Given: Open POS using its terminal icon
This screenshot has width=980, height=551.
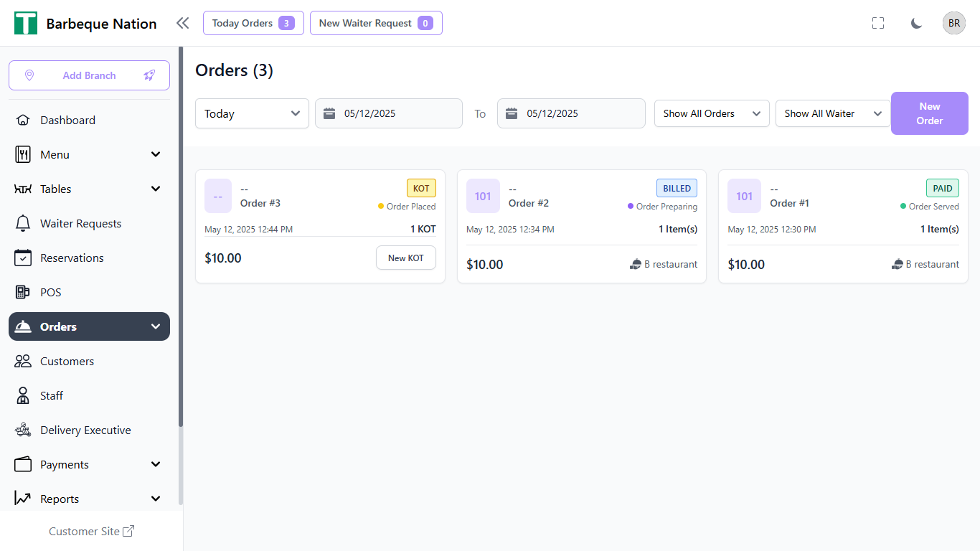Looking at the screenshot, I should (24, 292).
